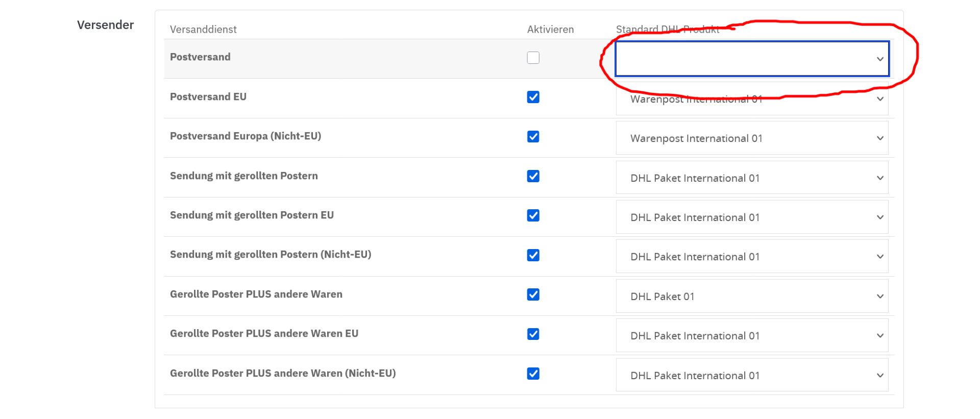Open Sendung mit gerollten Postern (Nicht-EU) dropdown
Image resolution: width=980 pixels, height=419 pixels.
tap(752, 256)
